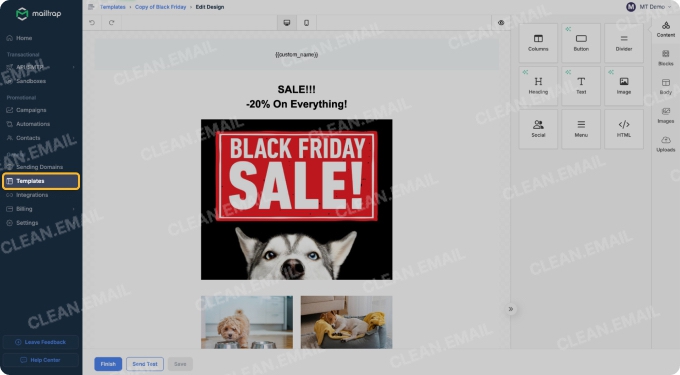The image size is (680, 375).
Task: Toggle sidebar with breadcrumb menu icon
Action: pyautogui.click(x=91, y=7)
